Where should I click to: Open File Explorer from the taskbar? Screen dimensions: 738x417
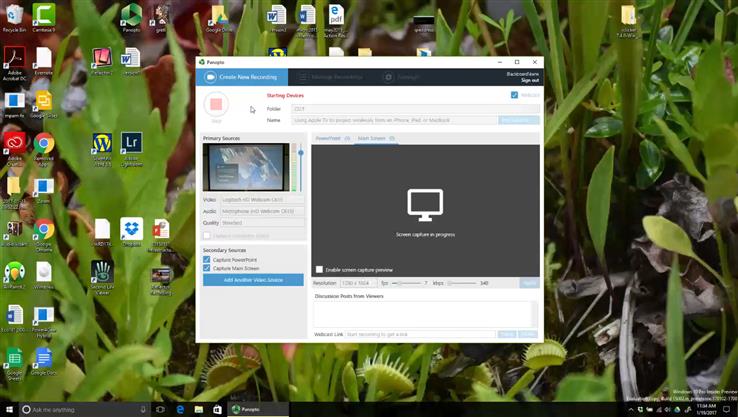(x=199, y=409)
